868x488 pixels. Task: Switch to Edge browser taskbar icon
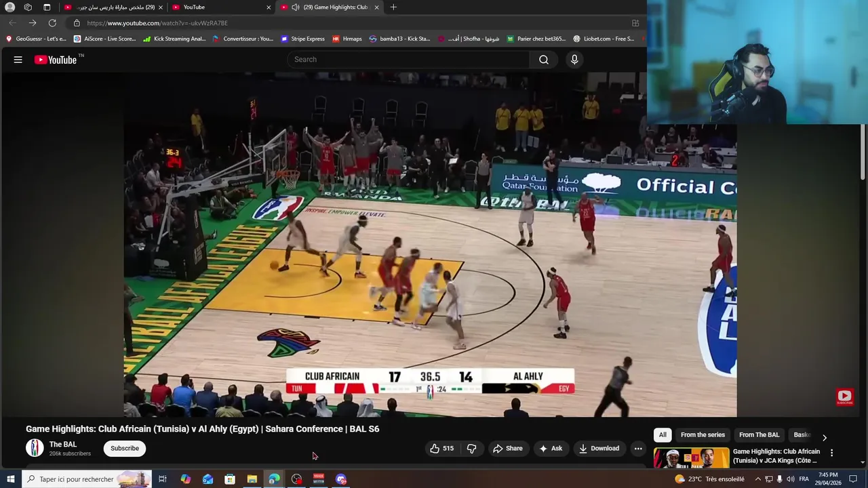[274, 479]
